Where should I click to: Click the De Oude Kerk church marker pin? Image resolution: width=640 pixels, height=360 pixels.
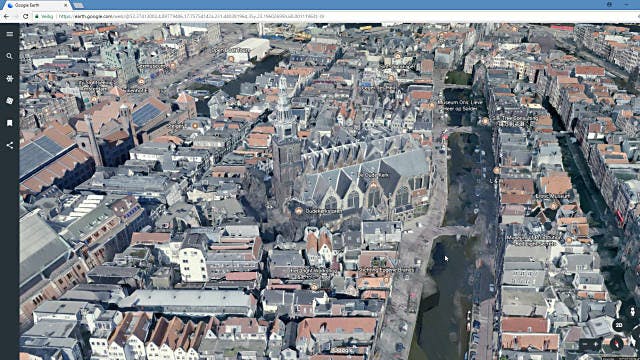click(x=373, y=186)
